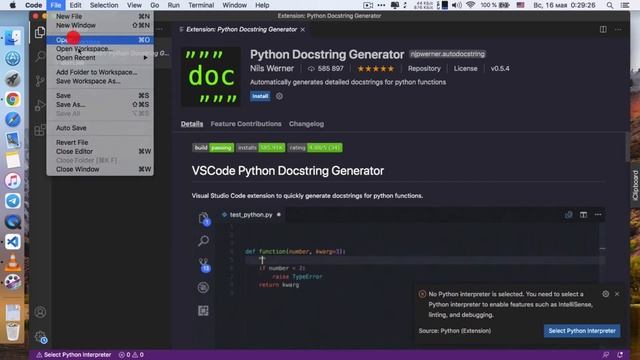Open the Clipboard side panel tab
640x360 pixels.
(635, 185)
